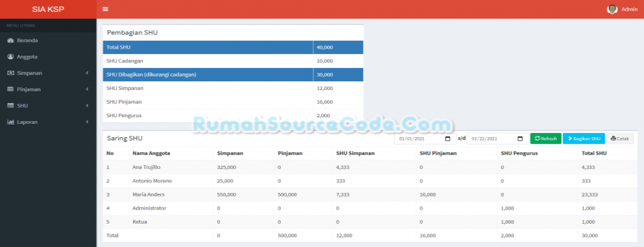The image size is (644, 247).
Task: Click the SHU Cadangan row label
Action: 125,61
